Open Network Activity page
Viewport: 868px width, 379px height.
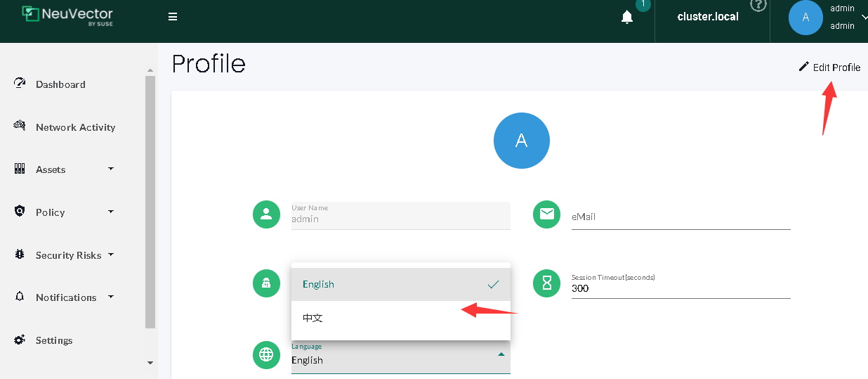[75, 127]
